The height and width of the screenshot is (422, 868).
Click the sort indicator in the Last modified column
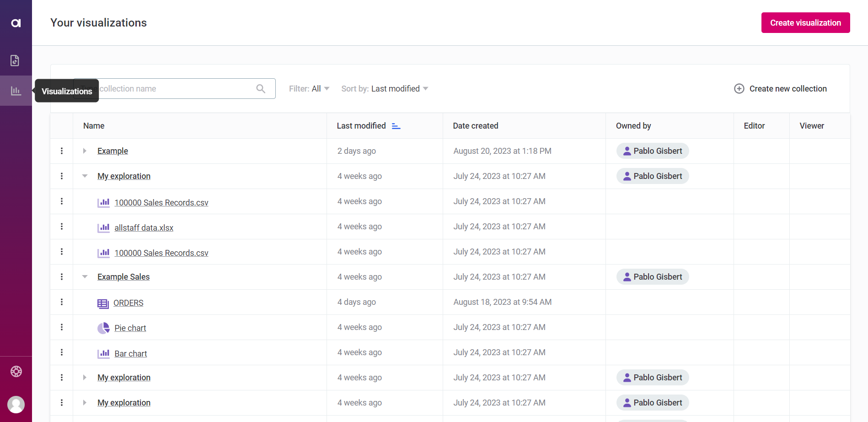click(x=396, y=125)
